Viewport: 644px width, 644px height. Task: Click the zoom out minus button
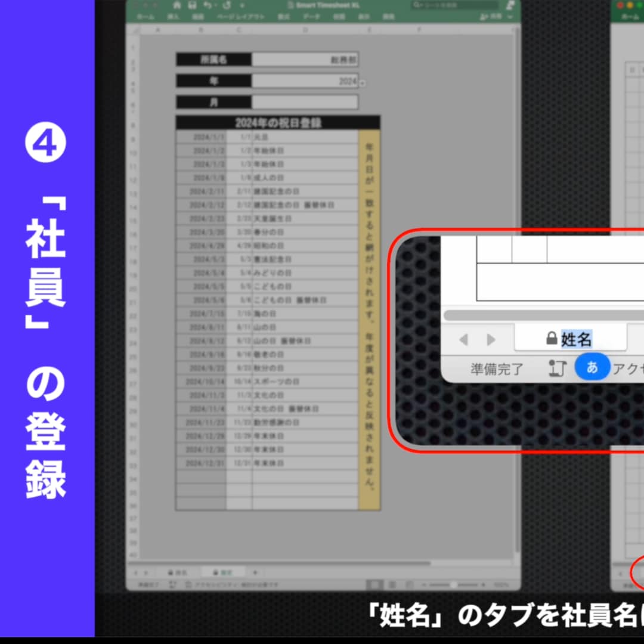click(423, 584)
